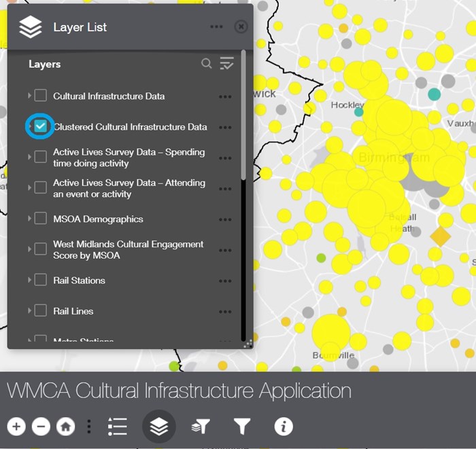Expand Active Lives Attending an event layer
The width and height of the screenshot is (476, 449).
coord(29,188)
